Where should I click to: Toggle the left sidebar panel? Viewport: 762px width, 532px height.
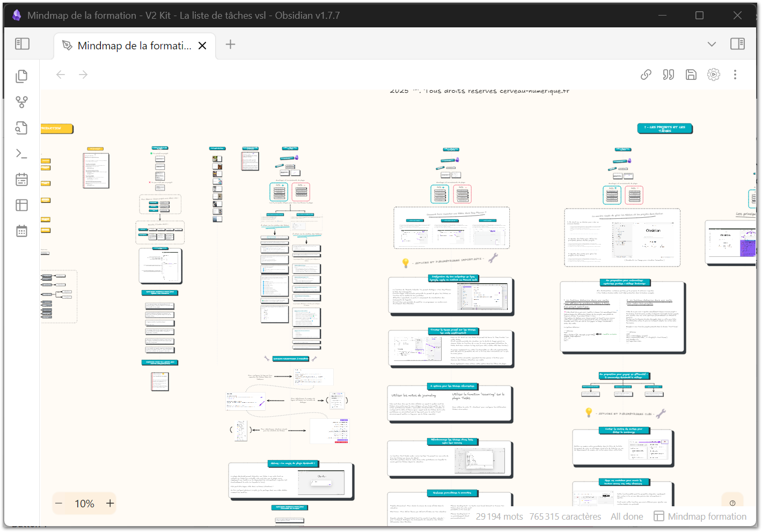point(23,44)
